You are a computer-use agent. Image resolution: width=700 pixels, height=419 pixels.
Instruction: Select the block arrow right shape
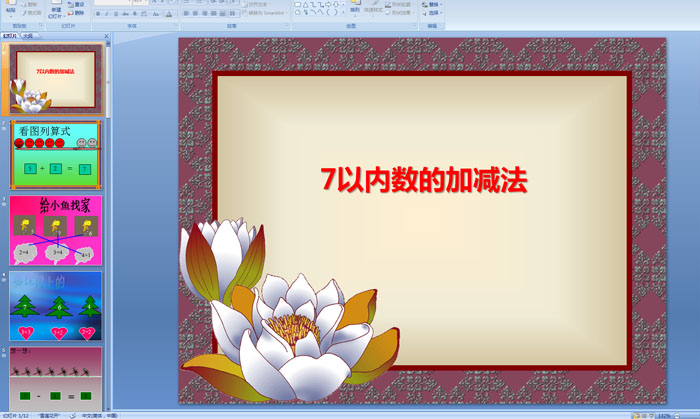(x=328, y=4)
